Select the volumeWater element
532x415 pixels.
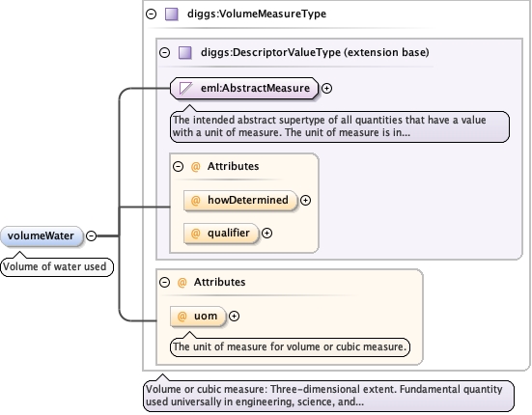42,236
